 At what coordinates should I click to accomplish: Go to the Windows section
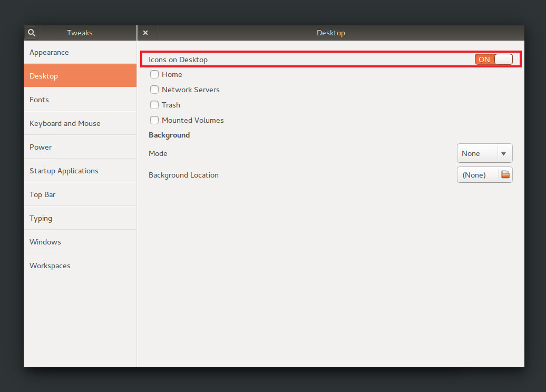pyautogui.click(x=80, y=242)
